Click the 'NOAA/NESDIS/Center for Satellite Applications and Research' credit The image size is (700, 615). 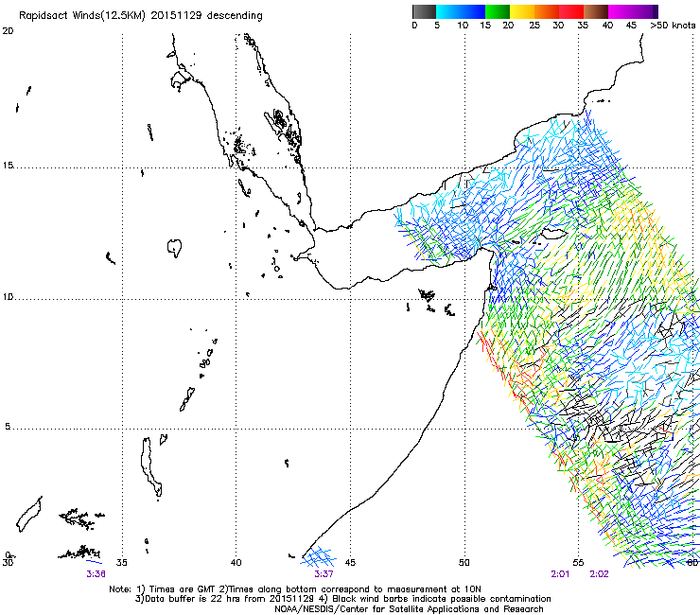[x=409, y=609]
